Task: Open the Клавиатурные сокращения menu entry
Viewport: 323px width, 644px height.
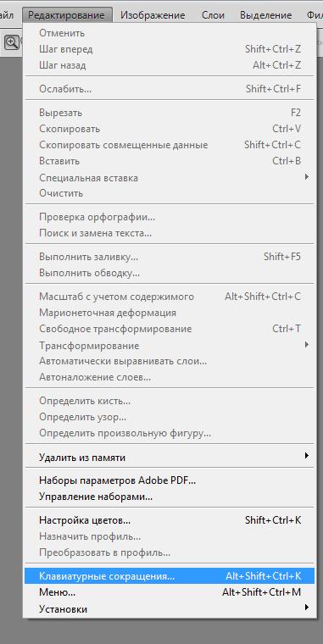Action: (170, 576)
